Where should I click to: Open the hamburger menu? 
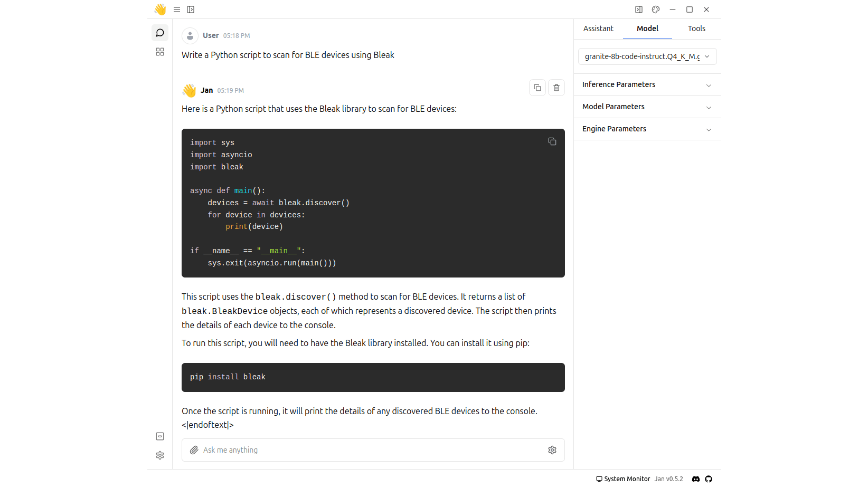point(177,9)
